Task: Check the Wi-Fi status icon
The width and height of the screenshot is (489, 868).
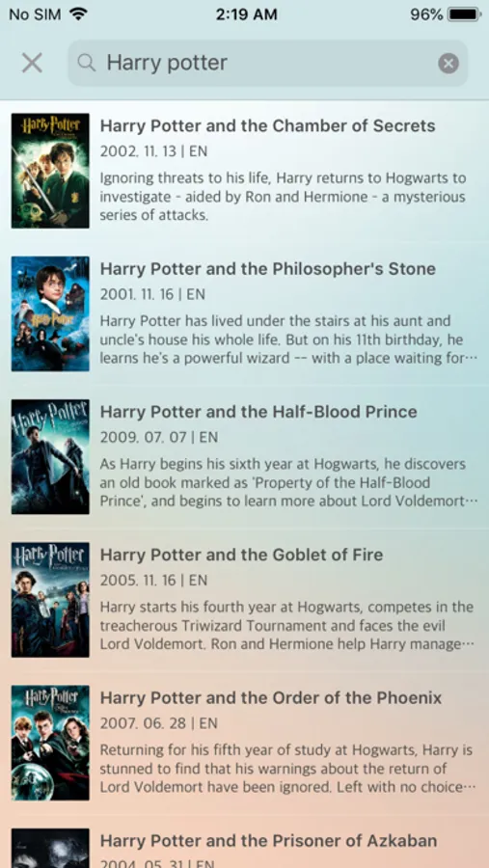Action: pos(80,14)
